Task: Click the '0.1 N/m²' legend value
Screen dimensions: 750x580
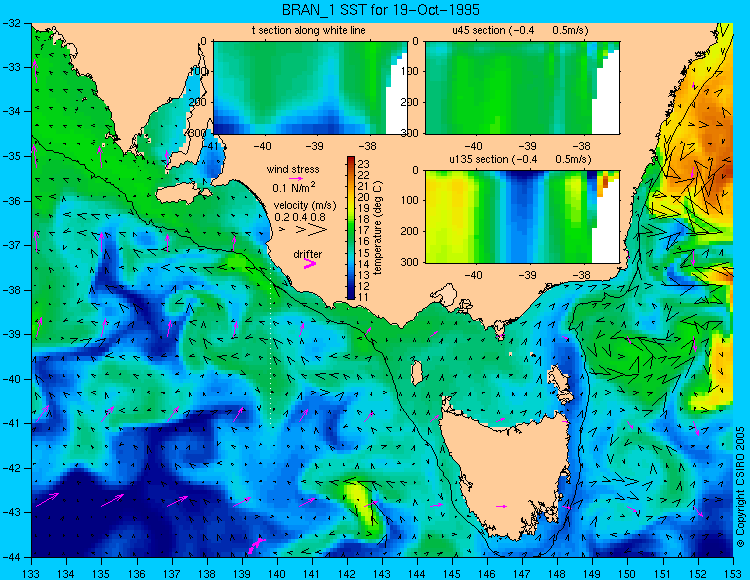Action: (x=294, y=187)
